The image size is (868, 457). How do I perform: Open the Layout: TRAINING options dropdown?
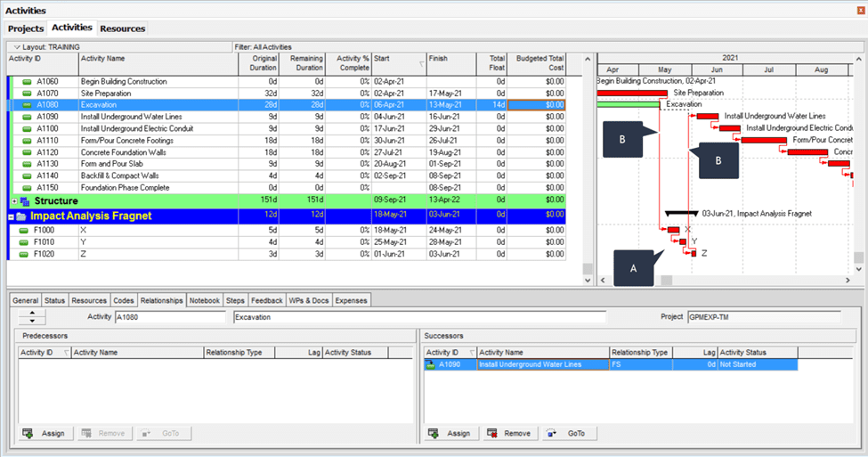tap(17, 47)
